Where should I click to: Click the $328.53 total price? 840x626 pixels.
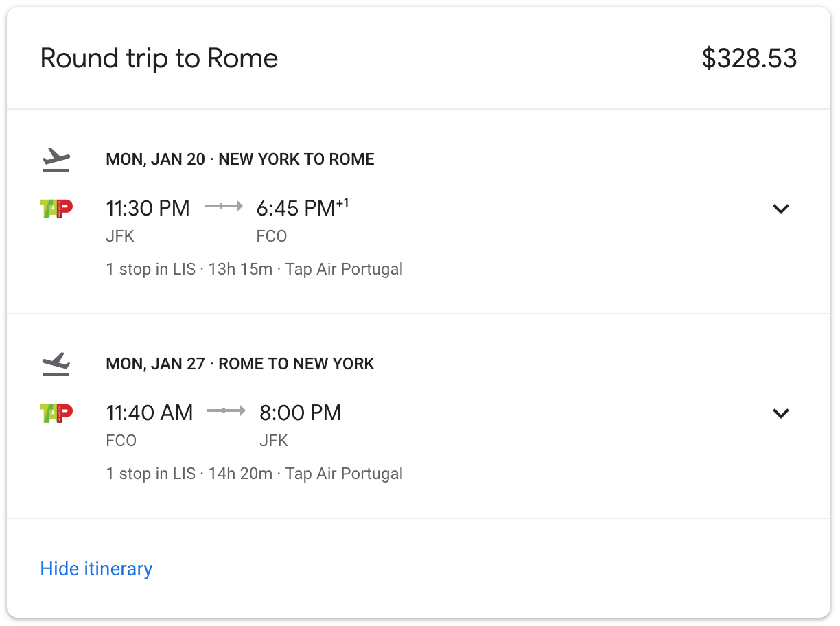749,58
